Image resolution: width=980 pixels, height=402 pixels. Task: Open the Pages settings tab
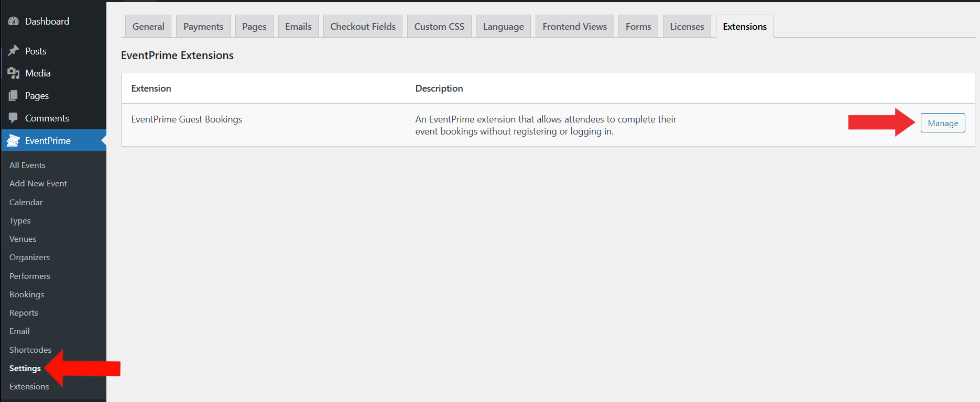click(254, 27)
